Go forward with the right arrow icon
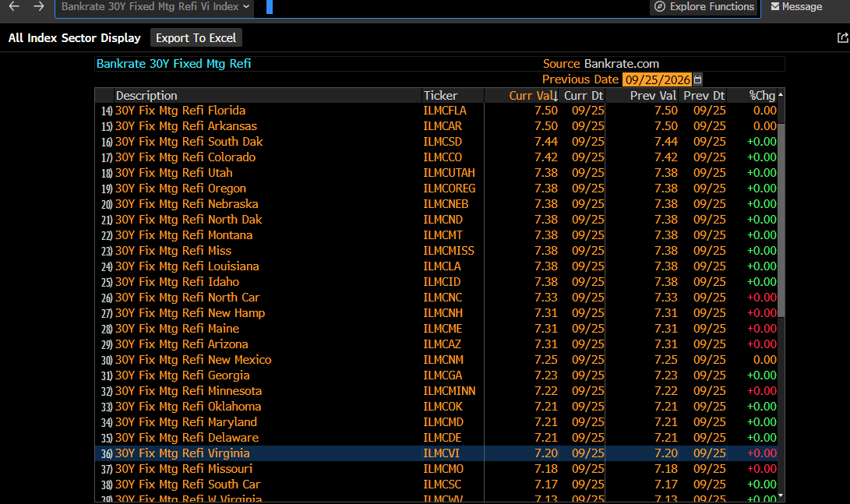This screenshot has height=504, width=850. tap(38, 6)
